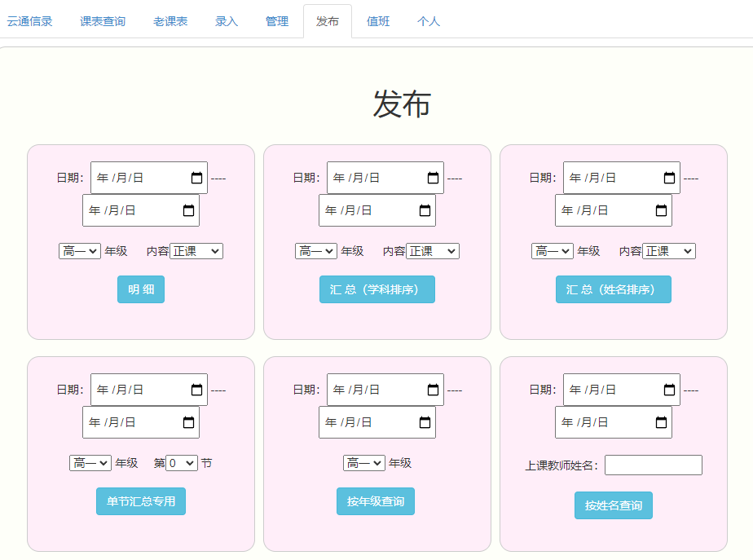
Task: Open calendar picker for start date in 明细 card
Action: click(196, 178)
